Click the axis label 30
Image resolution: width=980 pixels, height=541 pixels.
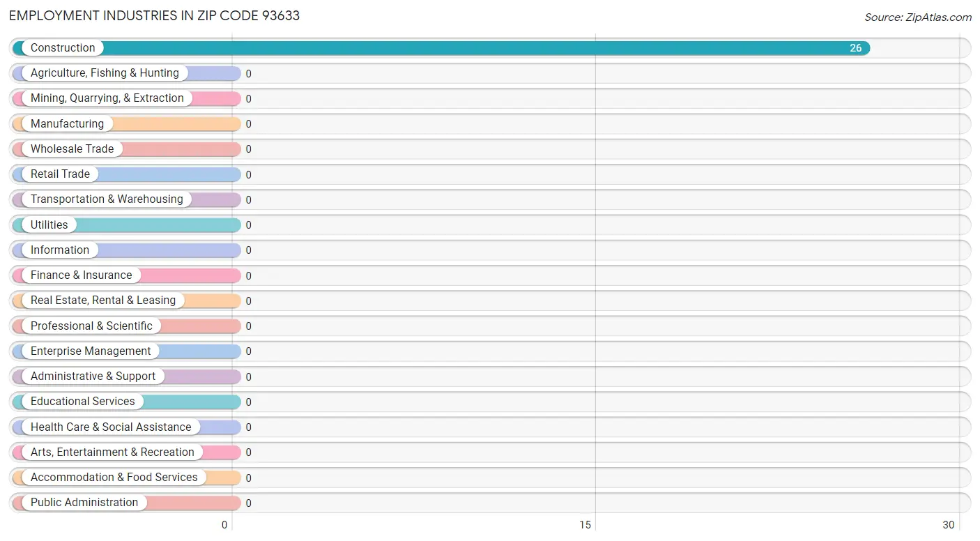pos(948,525)
